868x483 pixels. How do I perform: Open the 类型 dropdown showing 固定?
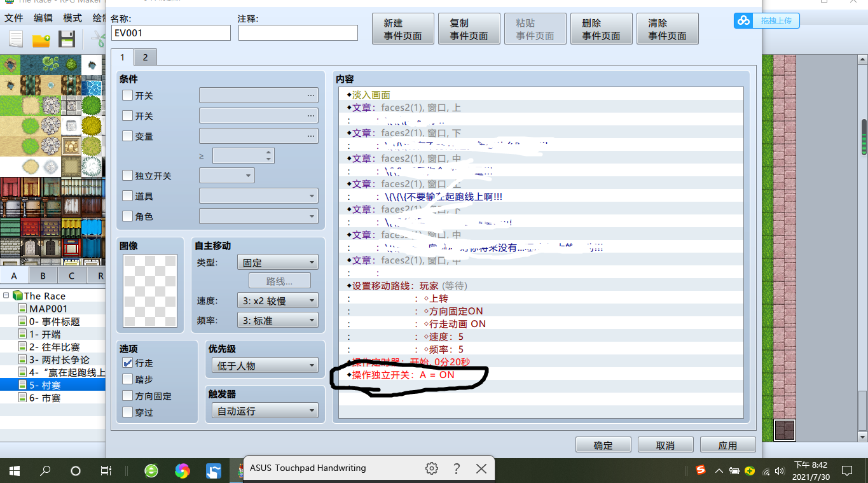point(277,262)
